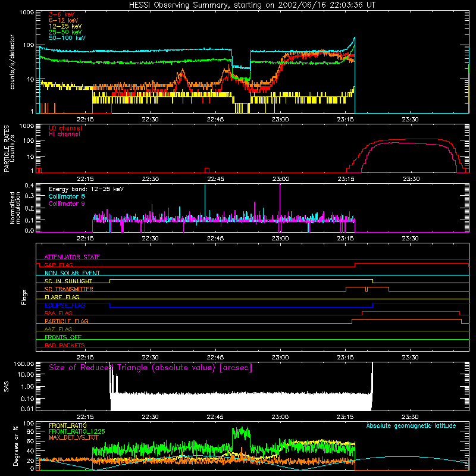Viewport: 476px width, 476px height.
Task: Click the Degrees or % axis label
Action: coord(15,446)
